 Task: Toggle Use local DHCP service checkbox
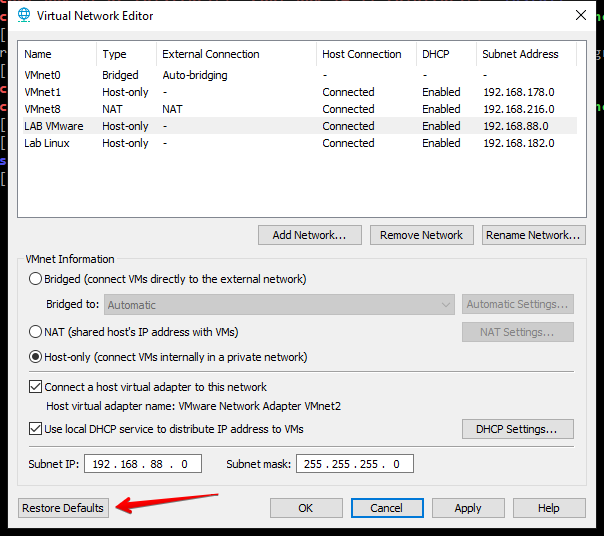click(x=36, y=429)
